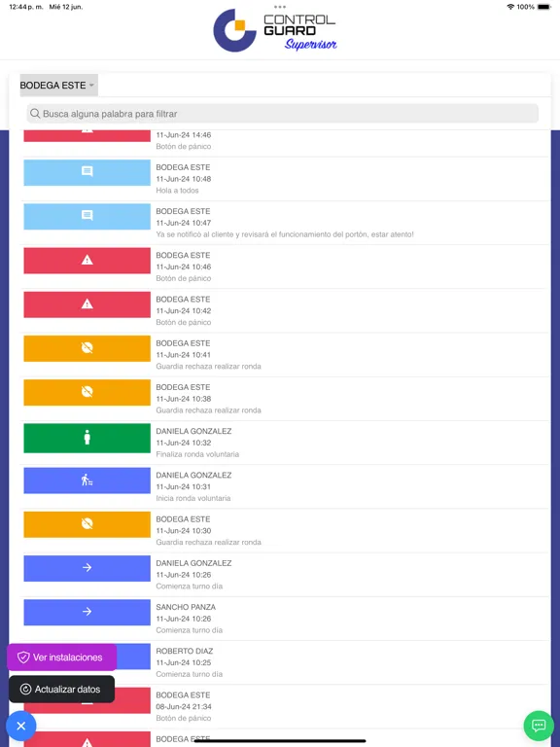The height and width of the screenshot is (747, 560).
Task: Select 'Botón de pánico' text at 10:42
Action: click(x=184, y=323)
